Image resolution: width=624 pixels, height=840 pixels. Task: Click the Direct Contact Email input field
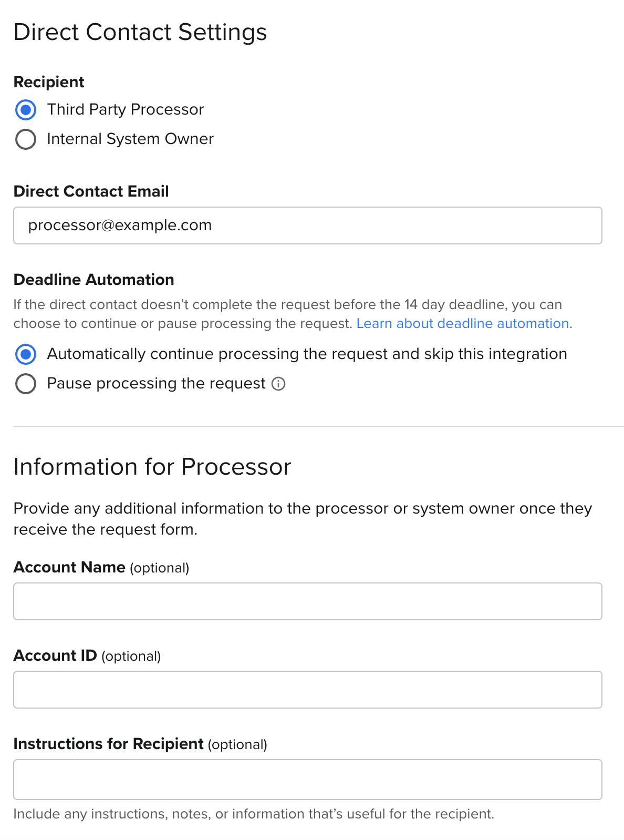tap(307, 226)
